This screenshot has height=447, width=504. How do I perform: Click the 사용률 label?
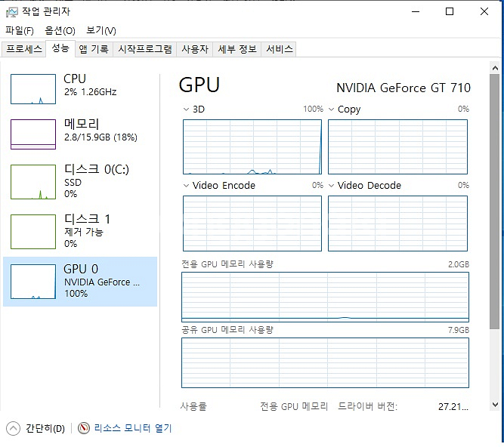coord(193,406)
